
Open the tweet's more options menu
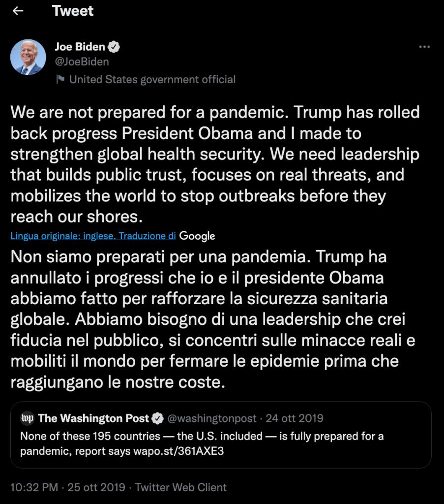[x=424, y=47]
